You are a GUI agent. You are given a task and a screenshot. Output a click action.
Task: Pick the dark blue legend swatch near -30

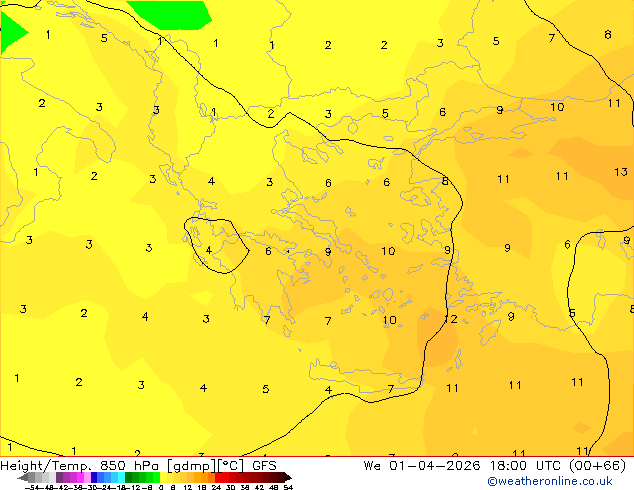[94, 477]
